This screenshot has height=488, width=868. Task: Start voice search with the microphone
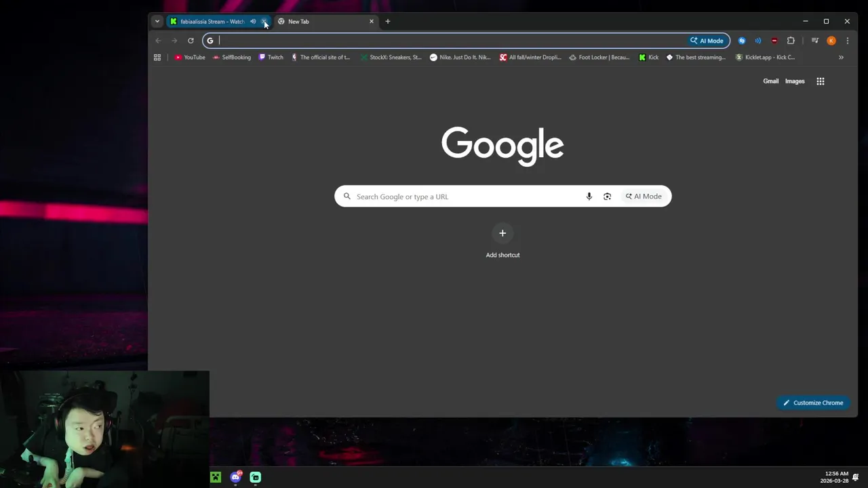point(589,197)
